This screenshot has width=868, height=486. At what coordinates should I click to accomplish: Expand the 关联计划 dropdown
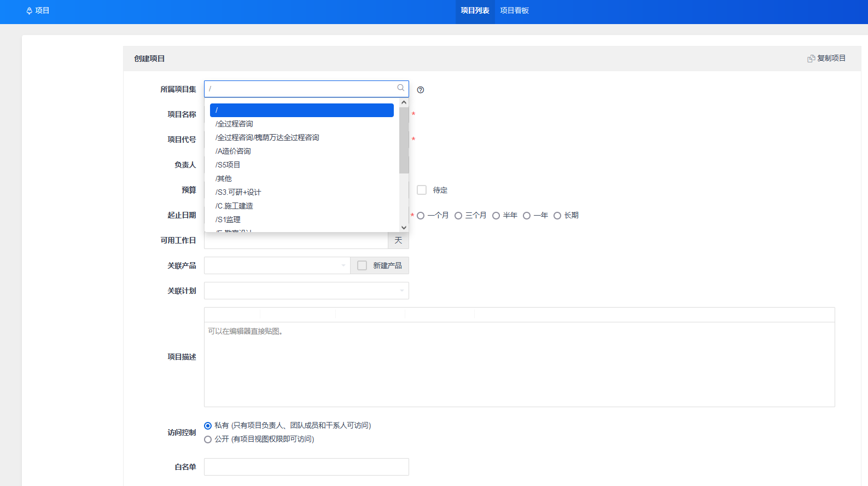(306, 291)
